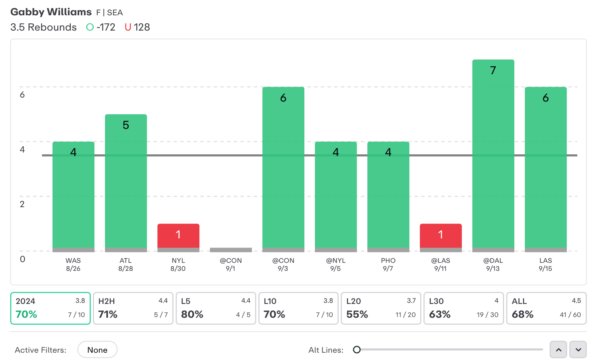Switch to the L30 games tab

point(464,308)
